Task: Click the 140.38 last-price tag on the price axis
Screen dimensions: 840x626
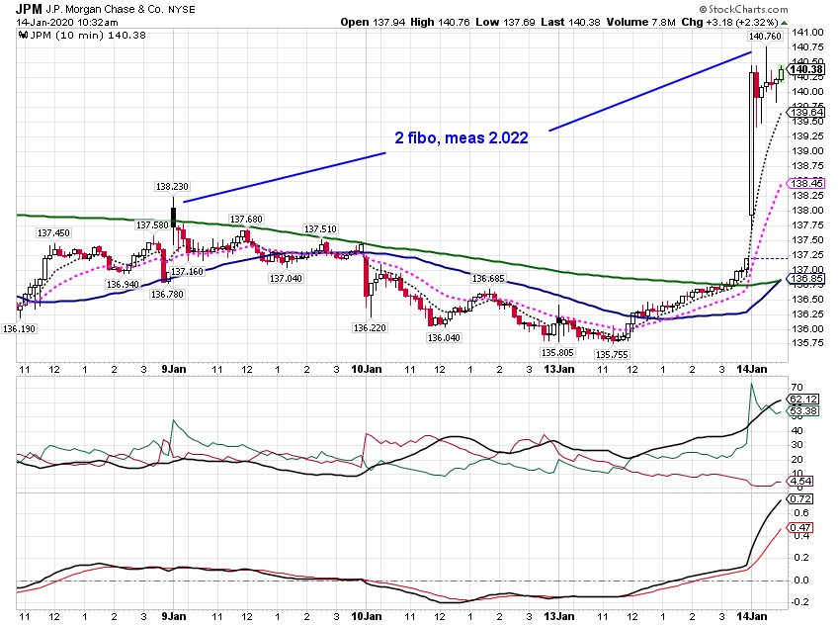Action: click(805, 69)
